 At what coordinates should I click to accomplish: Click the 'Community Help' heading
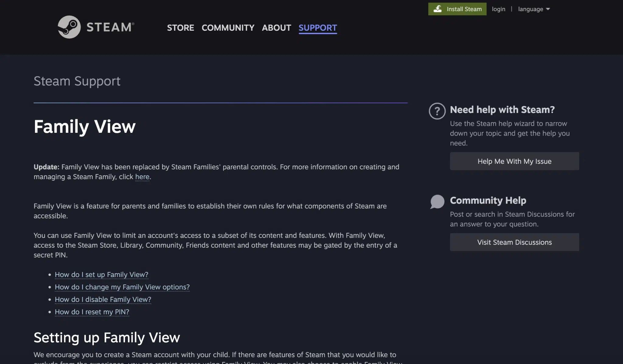[x=488, y=200]
